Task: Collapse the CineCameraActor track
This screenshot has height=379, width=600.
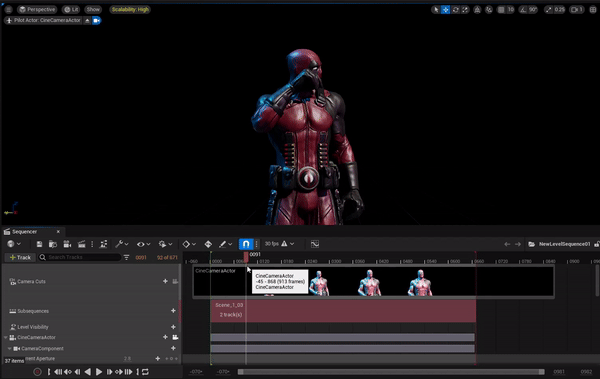Action: (x=6, y=337)
